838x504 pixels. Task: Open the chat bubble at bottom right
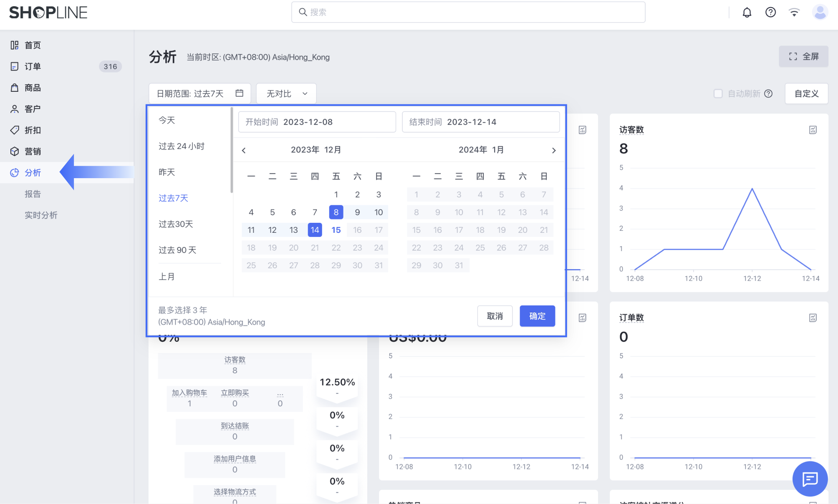[x=810, y=479]
